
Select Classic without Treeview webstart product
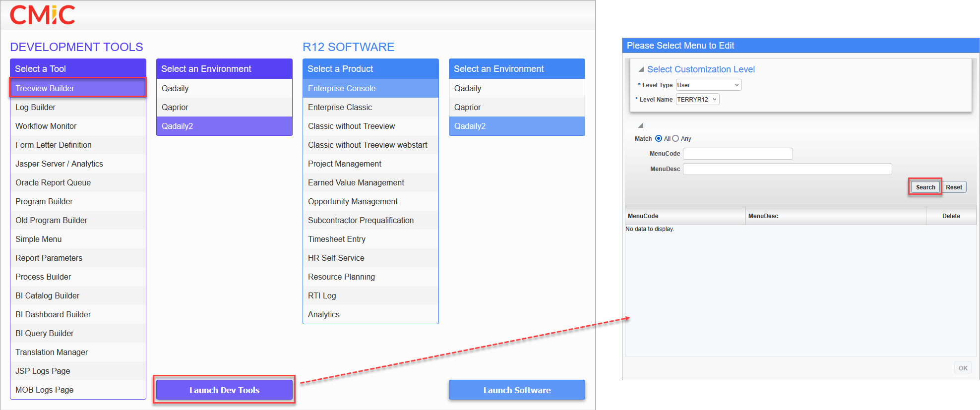point(370,145)
